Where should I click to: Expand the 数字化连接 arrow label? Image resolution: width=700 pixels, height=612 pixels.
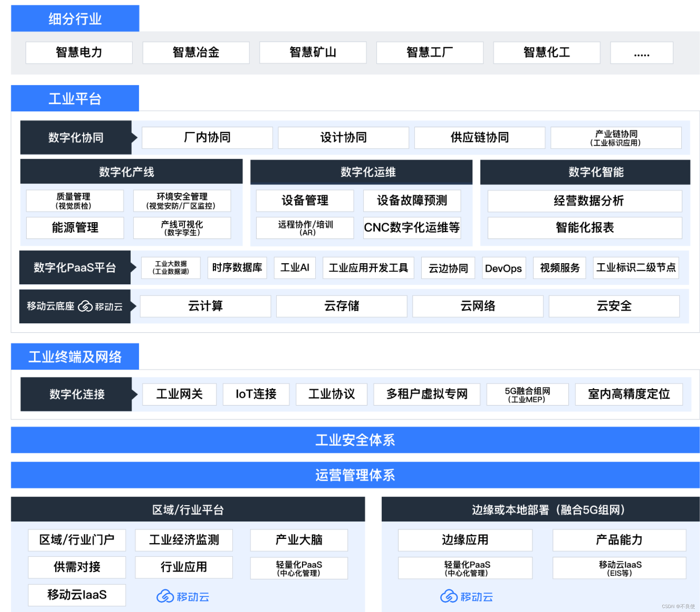(76, 394)
